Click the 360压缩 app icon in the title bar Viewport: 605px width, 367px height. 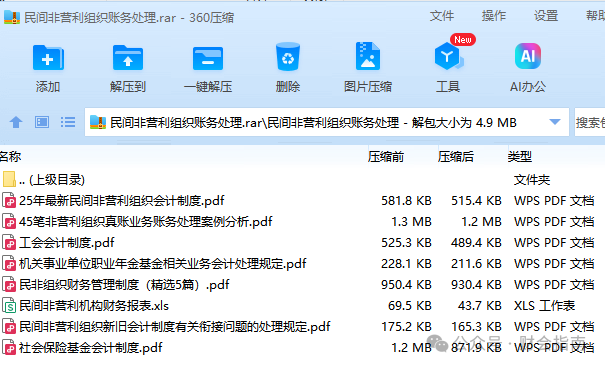click(x=12, y=17)
